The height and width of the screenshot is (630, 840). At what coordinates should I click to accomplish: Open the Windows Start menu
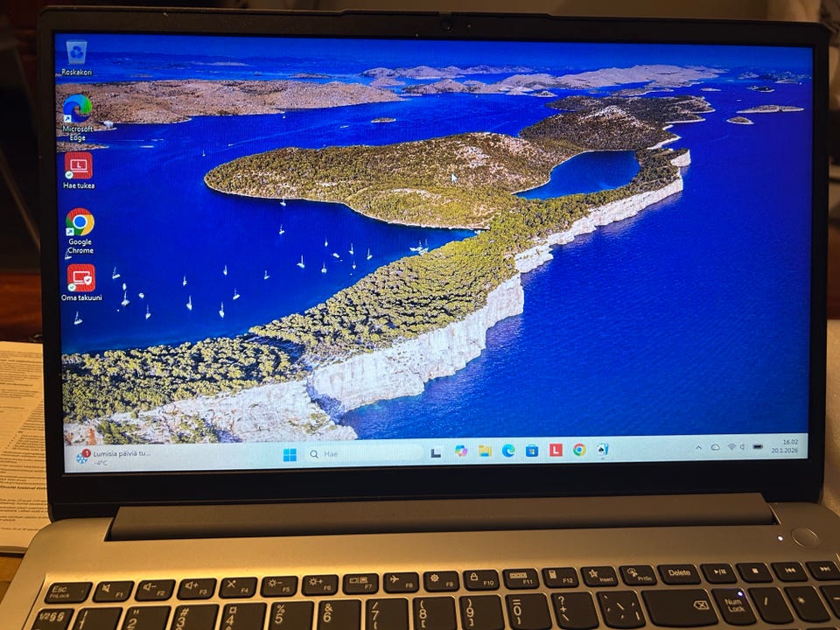(290, 455)
